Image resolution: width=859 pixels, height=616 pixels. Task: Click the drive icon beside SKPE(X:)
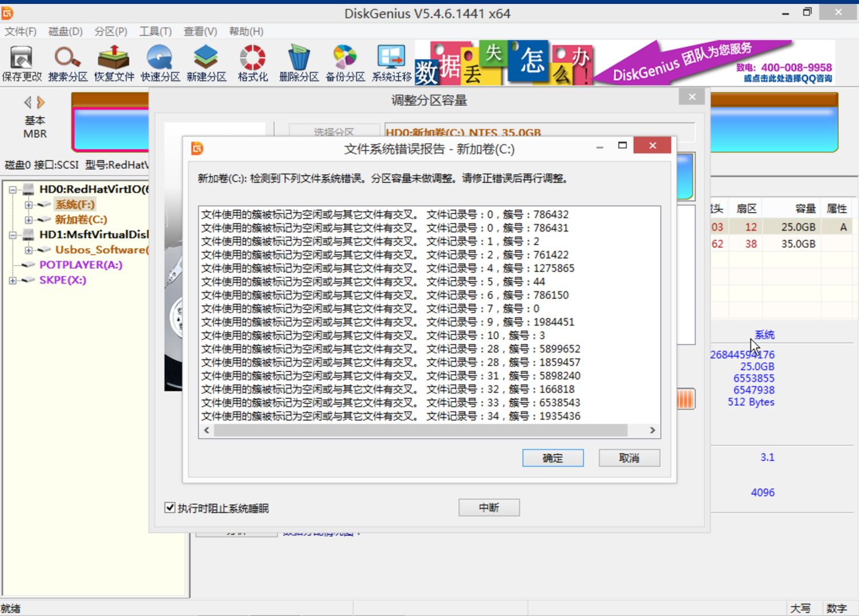pos(28,280)
